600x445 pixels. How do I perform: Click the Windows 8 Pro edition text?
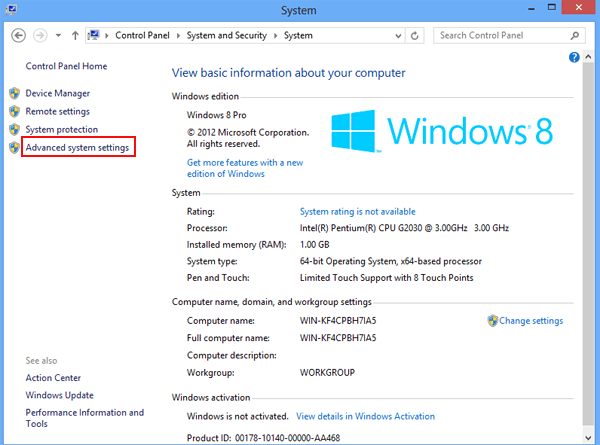[216, 115]
